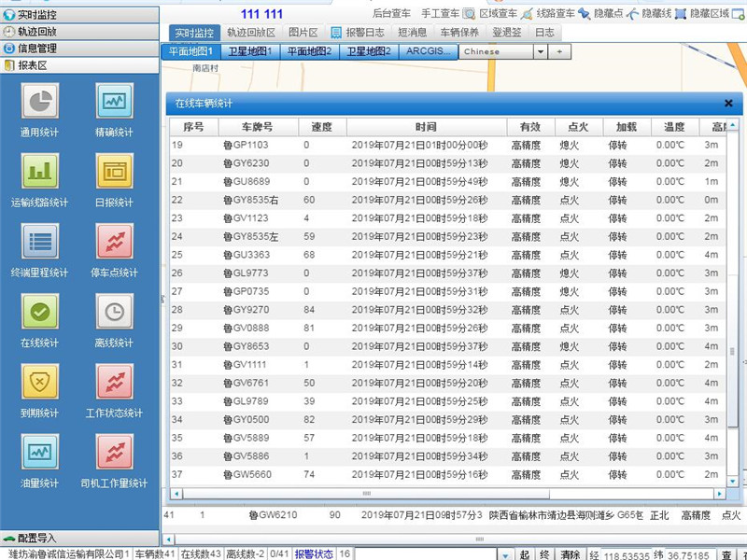Viewport: 747px width, 560px height.
Task: Open the 油量统计 fuel statistics icon
Action: 39,452
